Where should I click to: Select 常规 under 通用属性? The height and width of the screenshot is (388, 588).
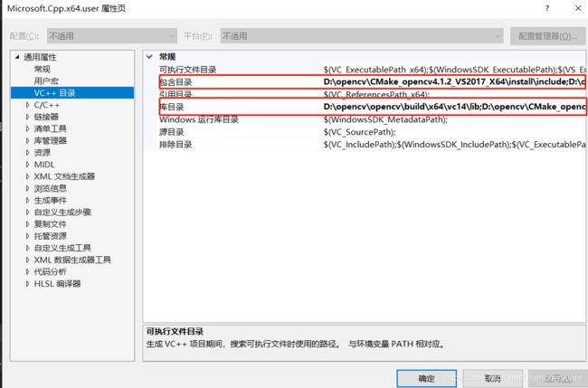click(x=43, y=69)
